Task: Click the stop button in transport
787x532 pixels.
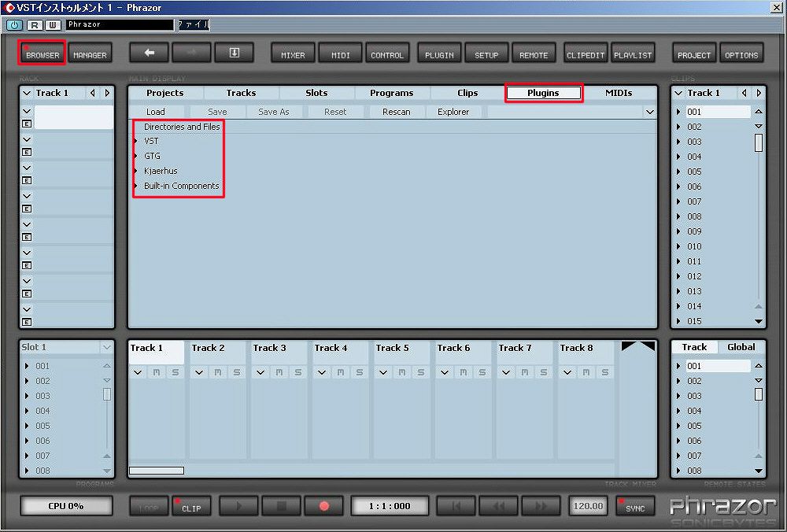Action: (x=281, y=506)
